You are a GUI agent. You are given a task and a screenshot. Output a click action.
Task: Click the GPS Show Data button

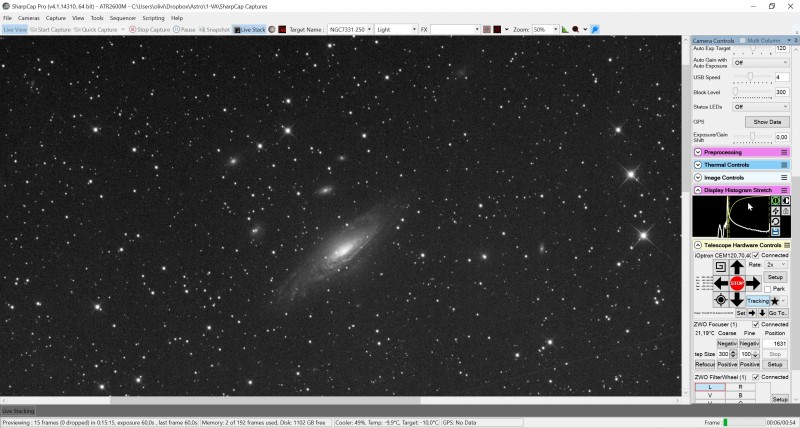767,122
